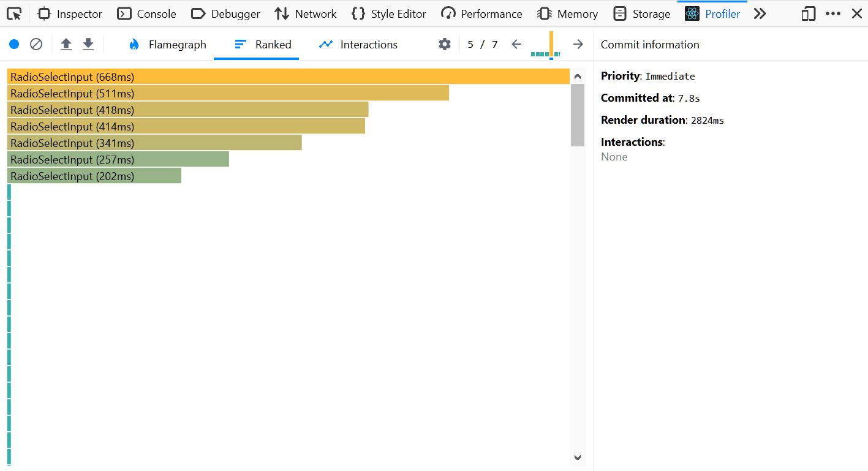Screen dimensions: 868x471
Task: Toggle Responsive Design Mode
Action: tap(807, 13)
